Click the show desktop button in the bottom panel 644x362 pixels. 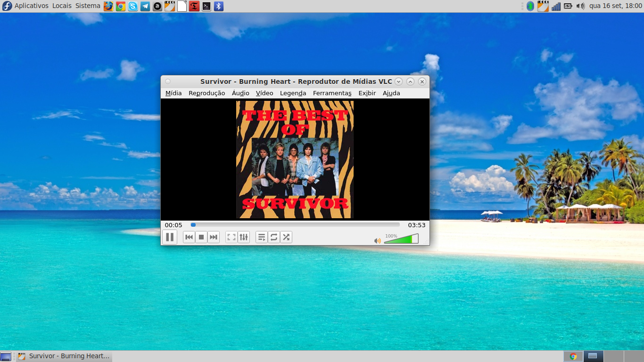coord(6,356)
